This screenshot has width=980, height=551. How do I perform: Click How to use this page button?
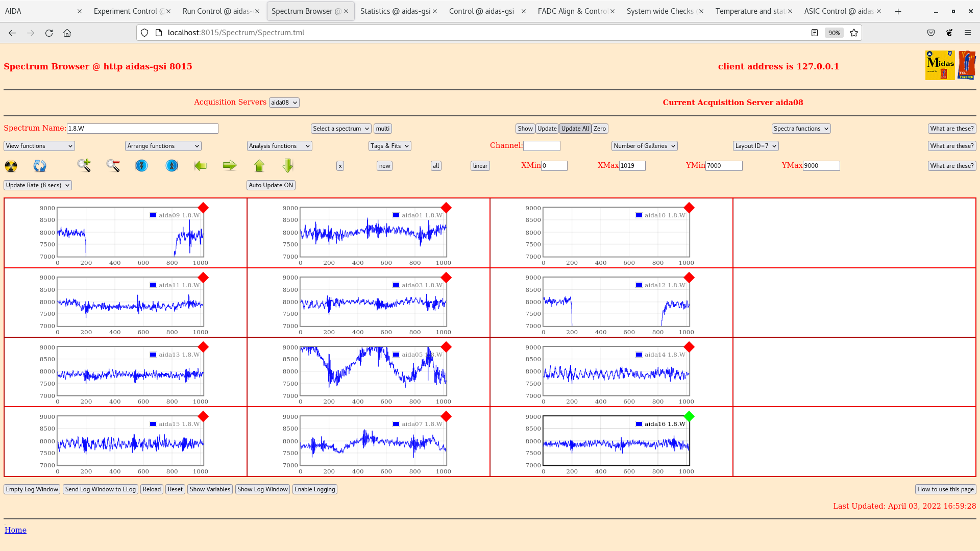pos(945,489)
